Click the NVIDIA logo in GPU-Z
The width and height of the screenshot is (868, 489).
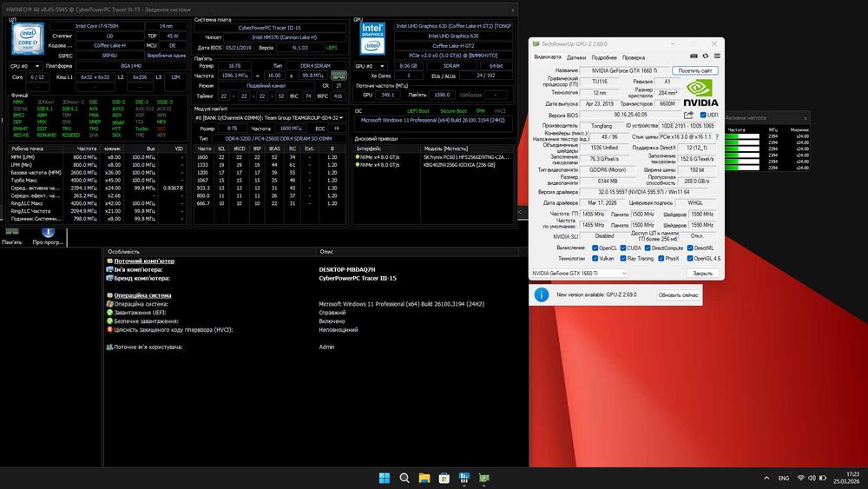coord(700,93)
